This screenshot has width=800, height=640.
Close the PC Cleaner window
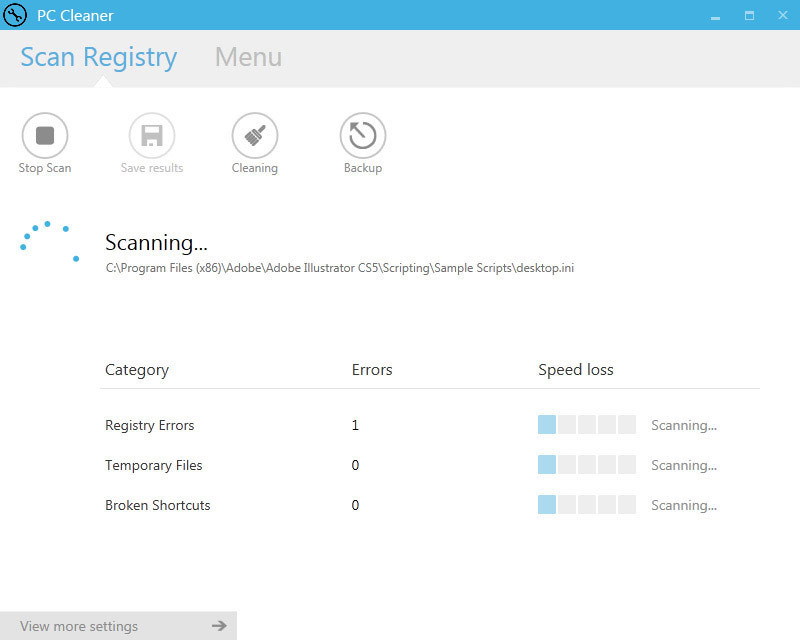pyautogui.click(x=783, y=15)
